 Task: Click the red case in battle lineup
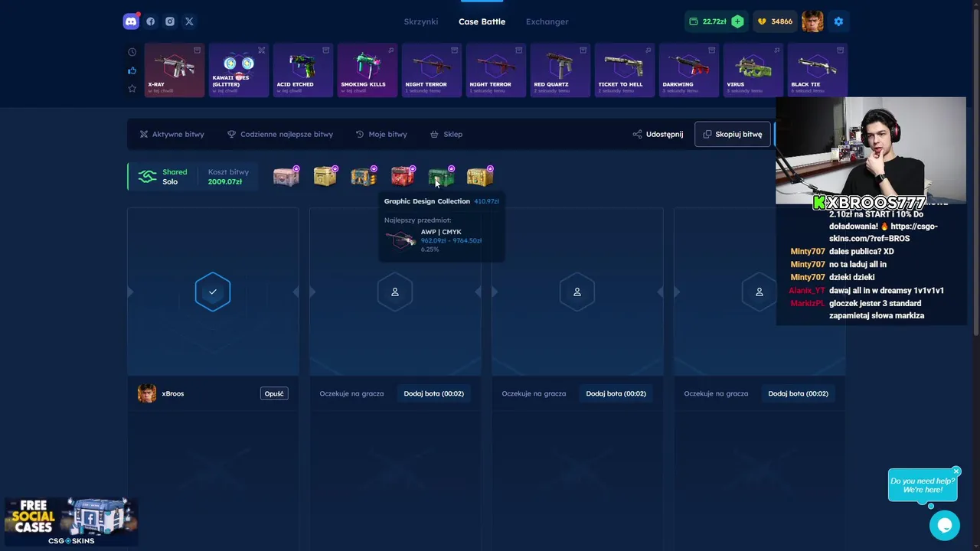[402, 177]
